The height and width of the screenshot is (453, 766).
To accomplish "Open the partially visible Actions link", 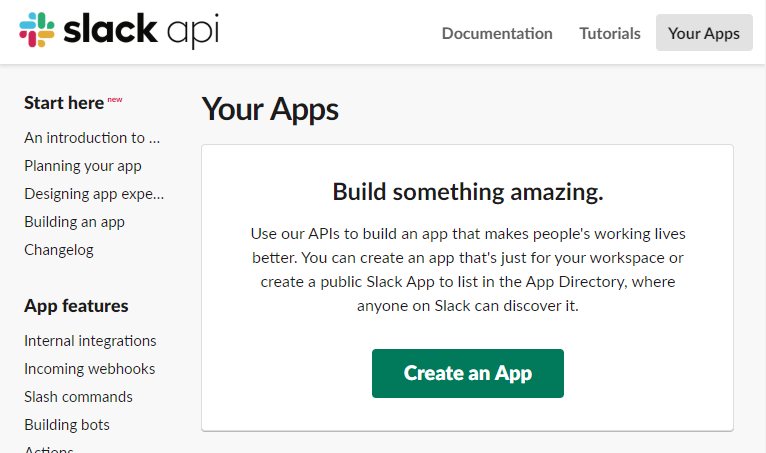I will pyautogui.click(x=49, y=449).
